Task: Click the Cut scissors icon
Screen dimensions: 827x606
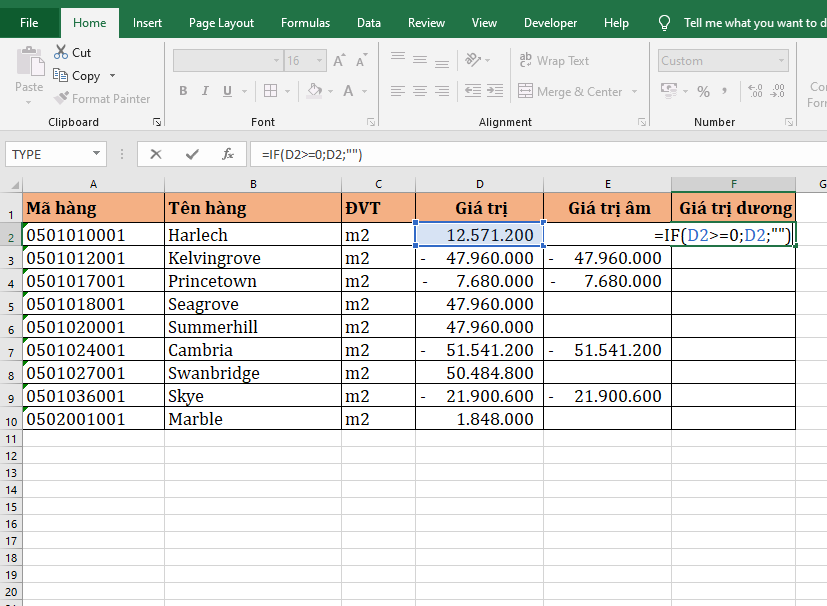Action: click(x=61, y=52)
